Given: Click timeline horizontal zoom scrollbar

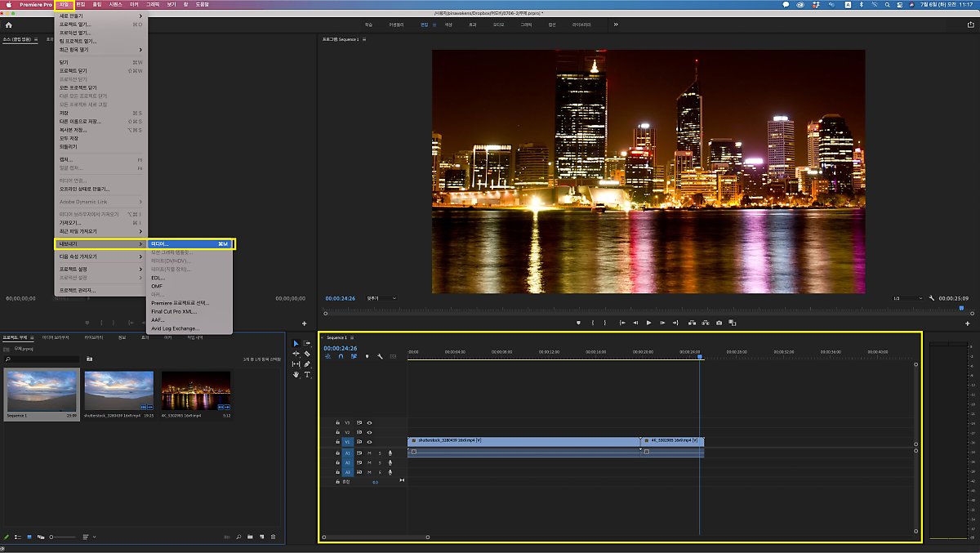Looking at the screenshot, I should pyautogui.click(x=376, y=537).
